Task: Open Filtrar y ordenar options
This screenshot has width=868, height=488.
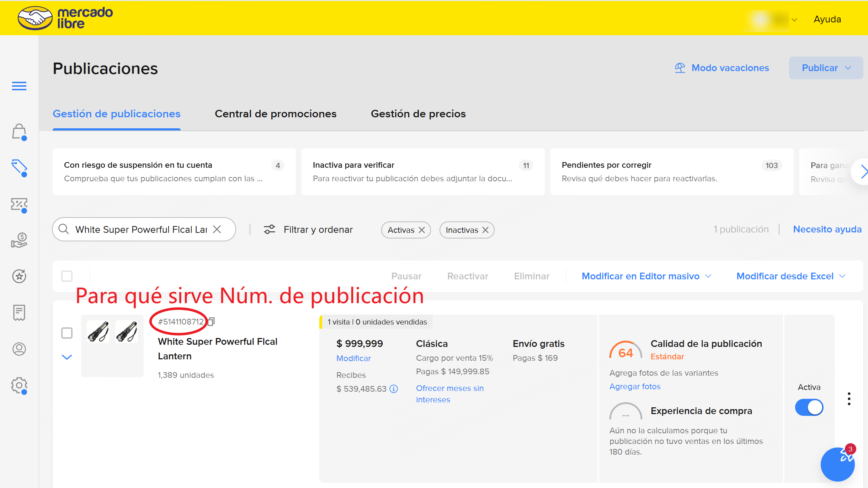Action: coord(308,230)
